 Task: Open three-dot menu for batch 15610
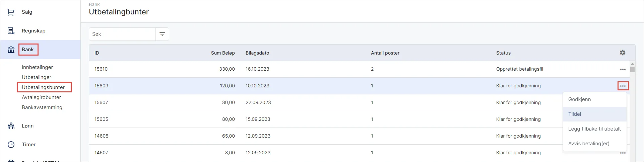(x=623, y=69)
